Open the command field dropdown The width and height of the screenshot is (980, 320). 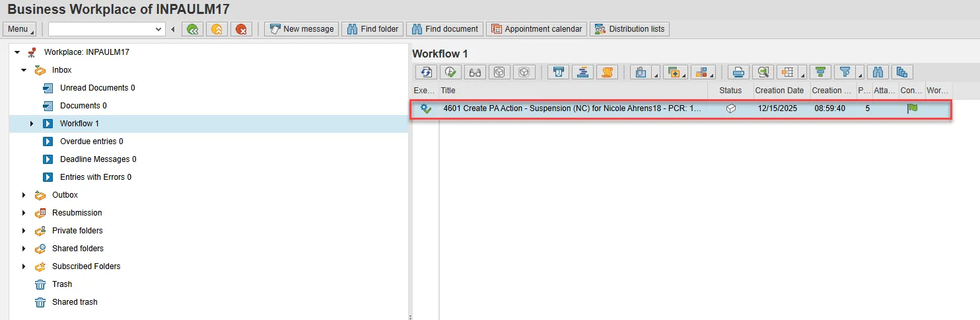[158, 29]
